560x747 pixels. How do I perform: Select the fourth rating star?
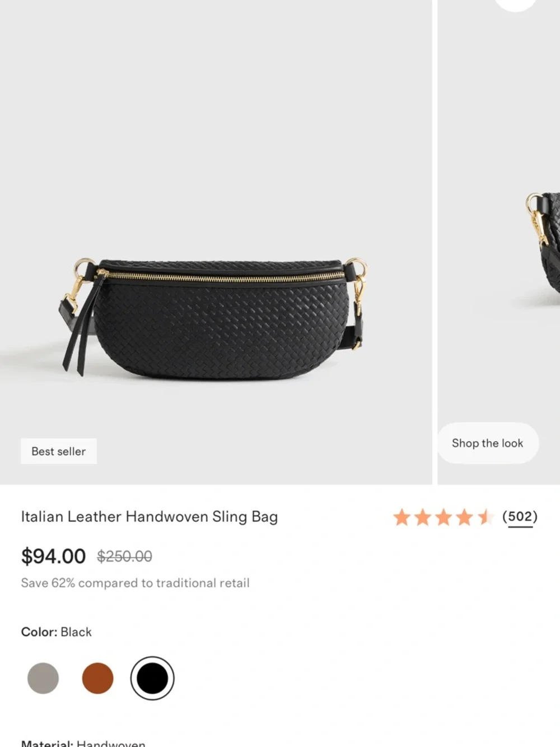[x=464, y=517]
